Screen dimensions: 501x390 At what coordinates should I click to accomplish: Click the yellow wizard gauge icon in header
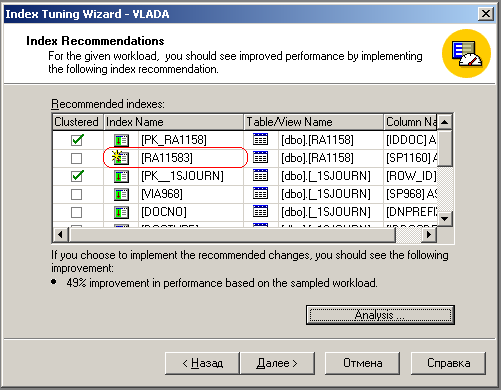click(466, 53)
